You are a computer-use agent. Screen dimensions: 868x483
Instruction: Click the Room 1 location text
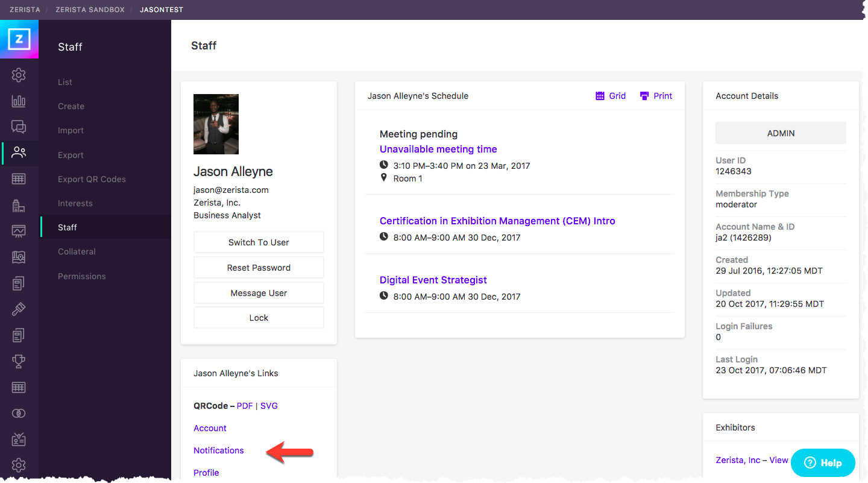pyautogui.click(x=408, y=178)
